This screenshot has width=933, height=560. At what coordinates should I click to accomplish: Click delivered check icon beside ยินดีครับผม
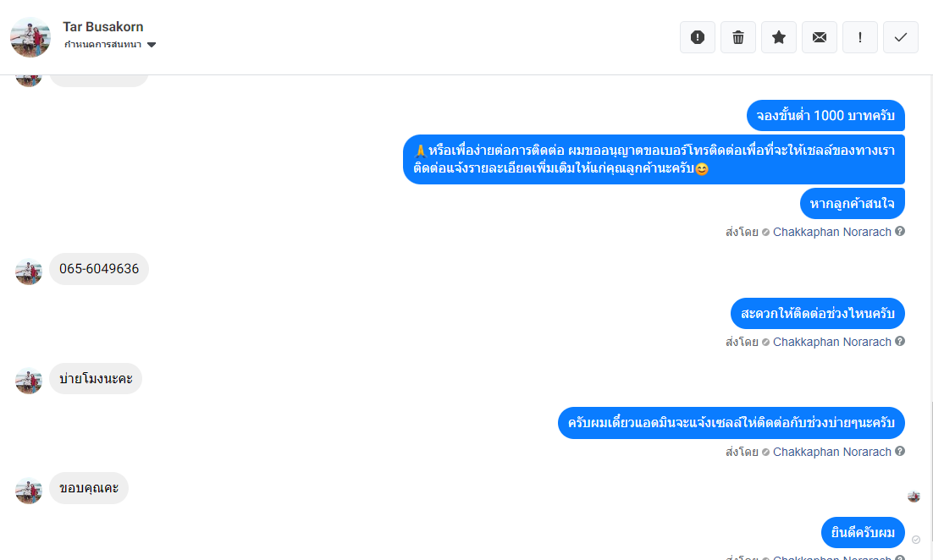916,540
